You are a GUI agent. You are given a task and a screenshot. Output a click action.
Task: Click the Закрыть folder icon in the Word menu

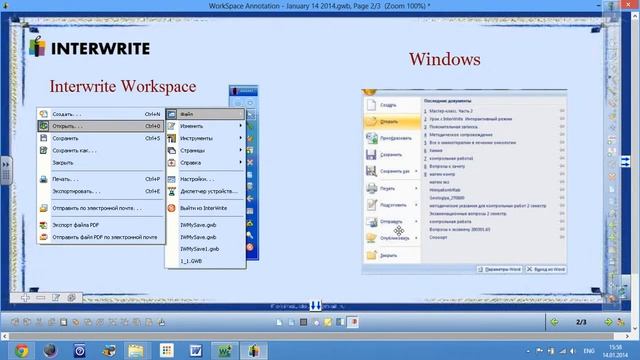pyautogui.click(x=371, y=255)
